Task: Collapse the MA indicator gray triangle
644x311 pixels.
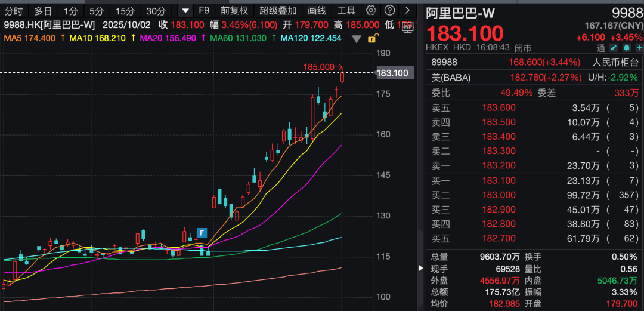Action: (357, 39)
